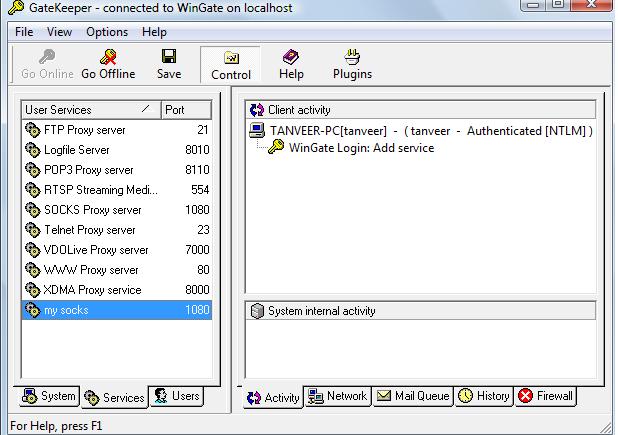Click the System internal activity server icon
Image resolution: width=618 pixels, height=435 pixels.
click(x=257, y=311)
